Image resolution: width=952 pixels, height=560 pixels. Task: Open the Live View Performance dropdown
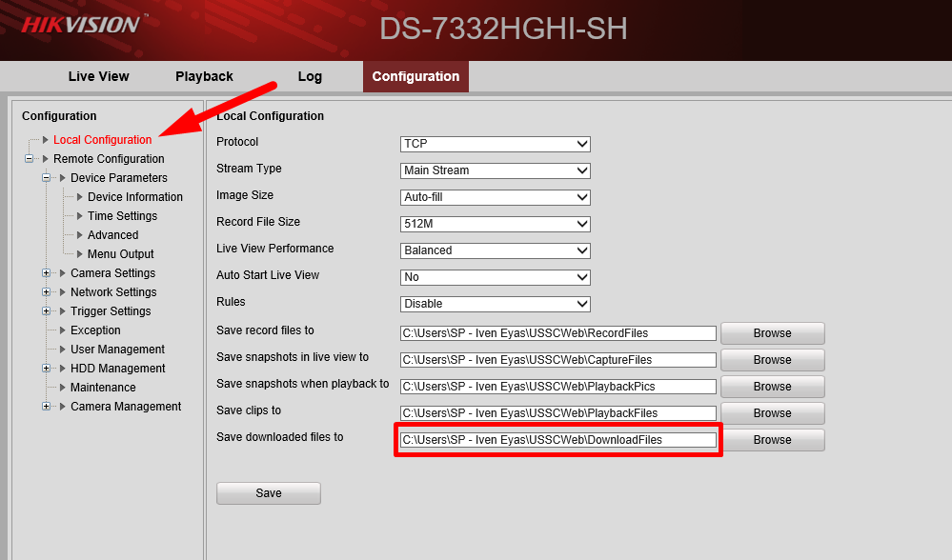(496, 250)
